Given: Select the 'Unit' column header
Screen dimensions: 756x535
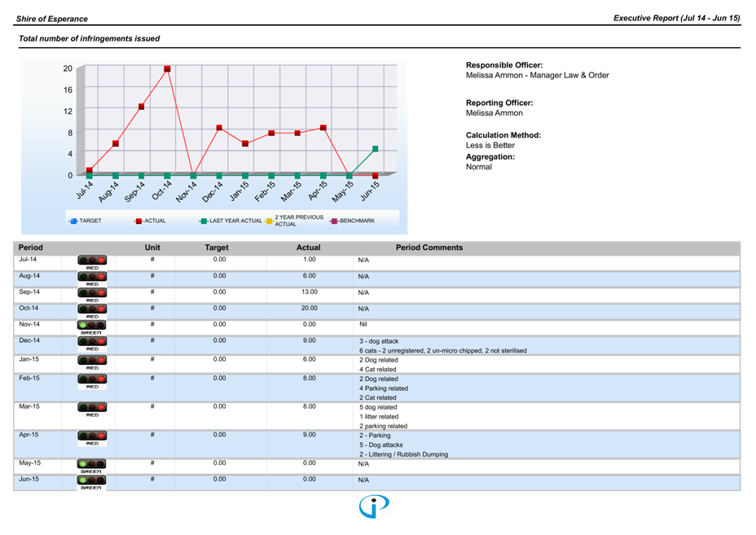Looking at the screenshot, I should 152,248.
